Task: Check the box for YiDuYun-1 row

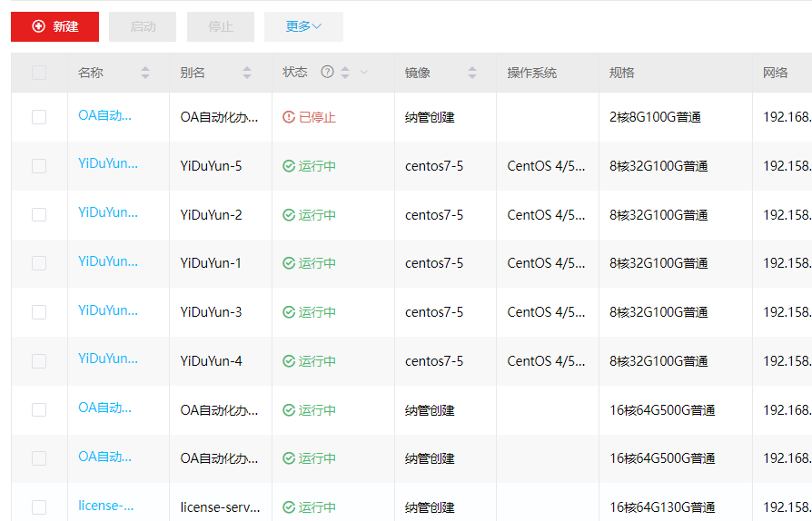Action: click(x=39, y=263)
